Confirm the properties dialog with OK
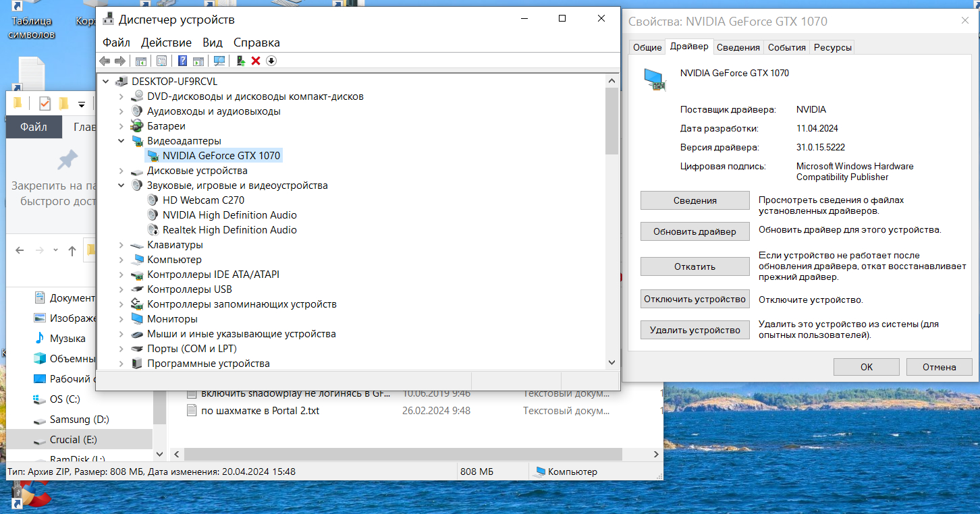 pos(867,367)
